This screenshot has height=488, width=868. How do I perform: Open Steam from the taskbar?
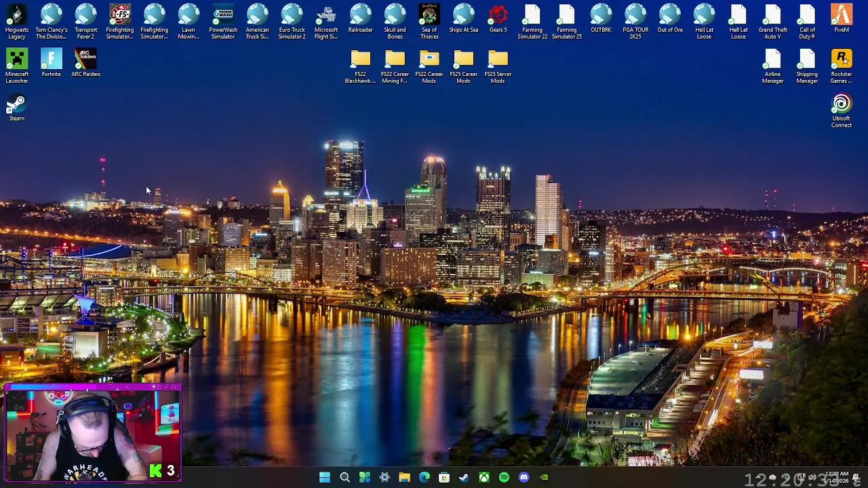point(464,478)
